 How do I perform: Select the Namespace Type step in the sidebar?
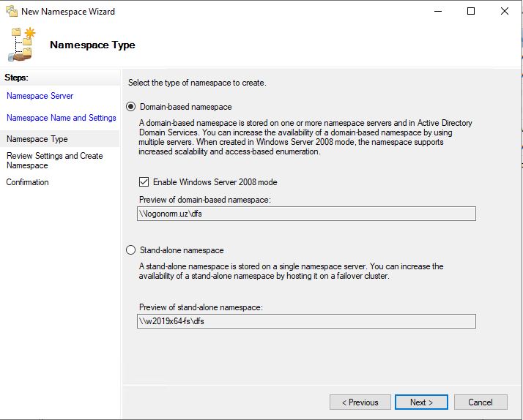point(37,139)
